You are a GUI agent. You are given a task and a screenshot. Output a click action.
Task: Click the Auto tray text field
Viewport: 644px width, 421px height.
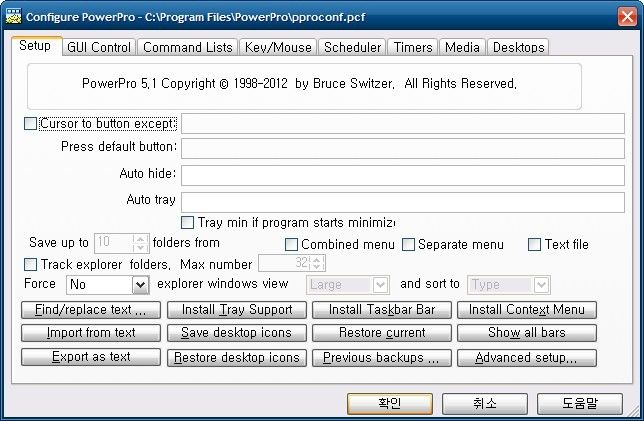[403, 202]
